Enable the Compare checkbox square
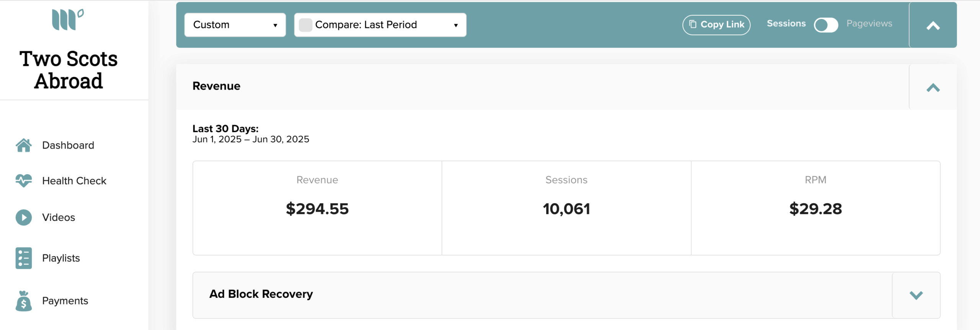The image size is (980, 330). [x=305, y=25]
